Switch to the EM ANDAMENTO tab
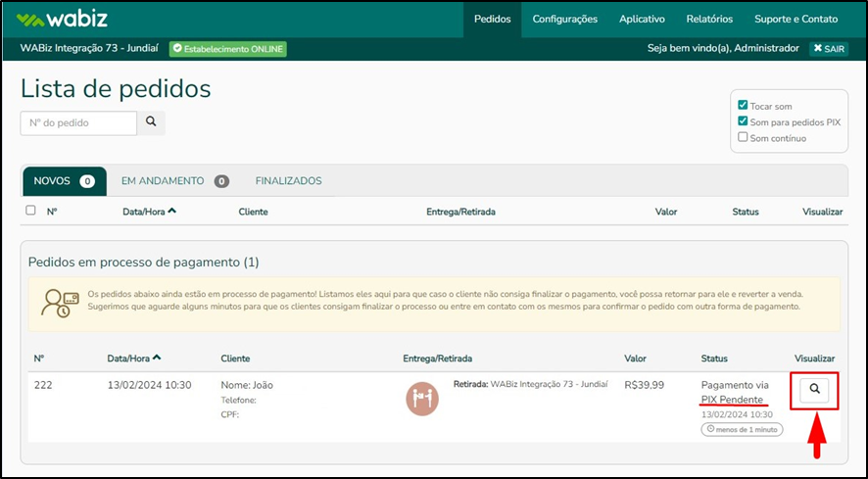This screenshot has height=479, width=868. pyautogui.click(x=175, y=181)
